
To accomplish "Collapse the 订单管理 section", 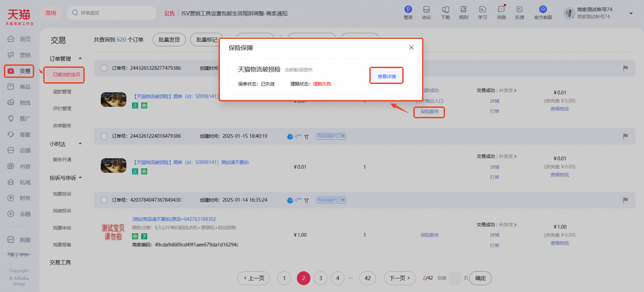I will tap(80, 59).
